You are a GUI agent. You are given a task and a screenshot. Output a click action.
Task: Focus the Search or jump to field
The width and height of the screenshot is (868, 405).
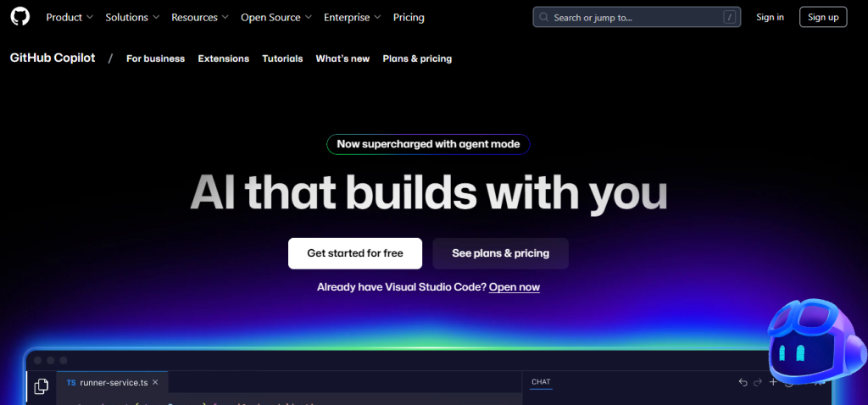click(637, 17)
